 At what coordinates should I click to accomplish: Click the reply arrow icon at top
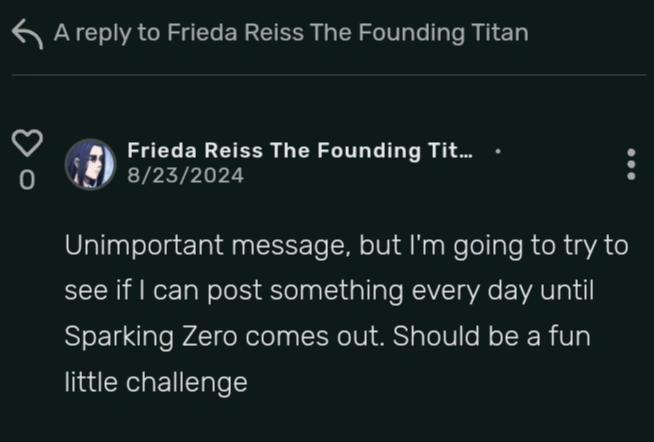click(x=26, y=33)
